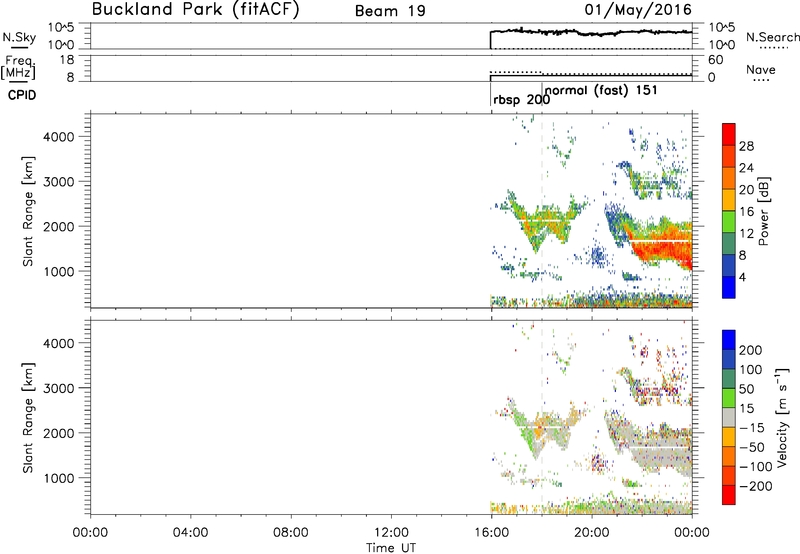Click the '28' tick on the power colorbar
The image size is (800, 554).
746,146
